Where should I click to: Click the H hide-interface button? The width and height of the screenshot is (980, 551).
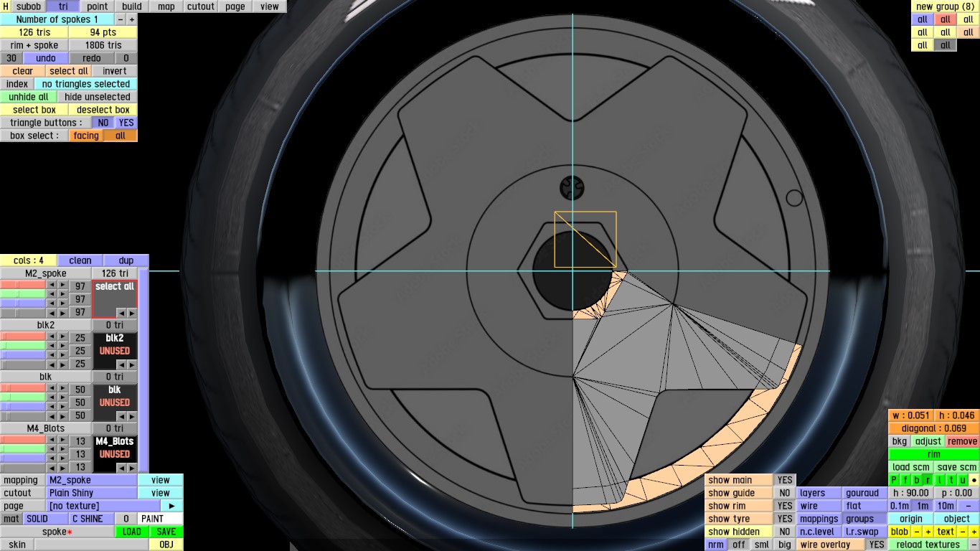[6, 6]
